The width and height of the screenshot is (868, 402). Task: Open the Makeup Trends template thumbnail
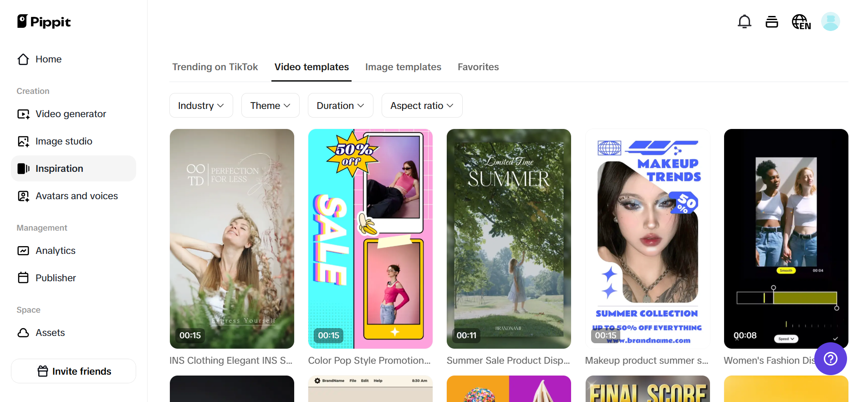(648, 239)
